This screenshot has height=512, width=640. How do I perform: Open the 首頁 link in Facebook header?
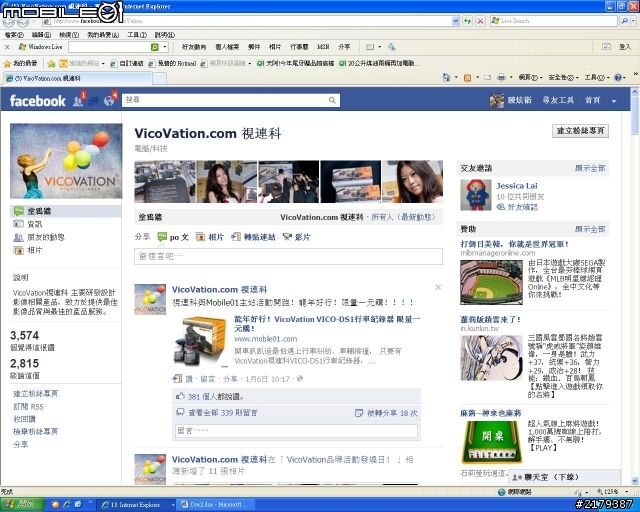coord(592,100)
